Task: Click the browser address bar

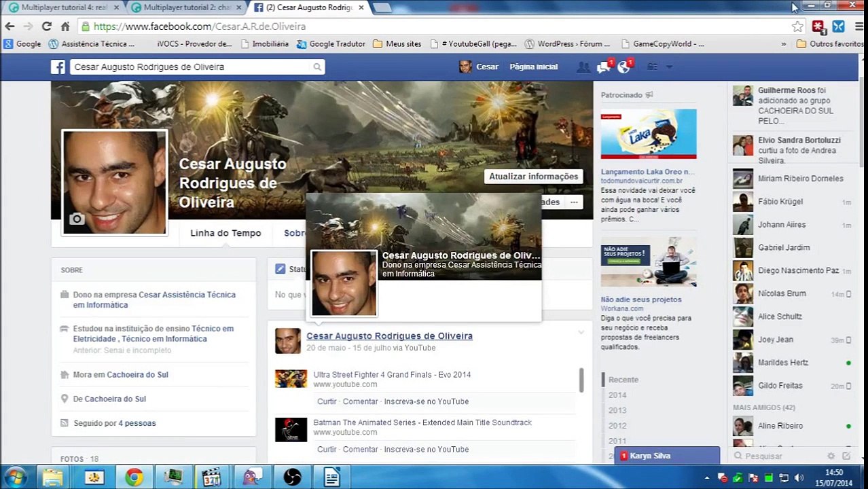Action: pos(435,26)
